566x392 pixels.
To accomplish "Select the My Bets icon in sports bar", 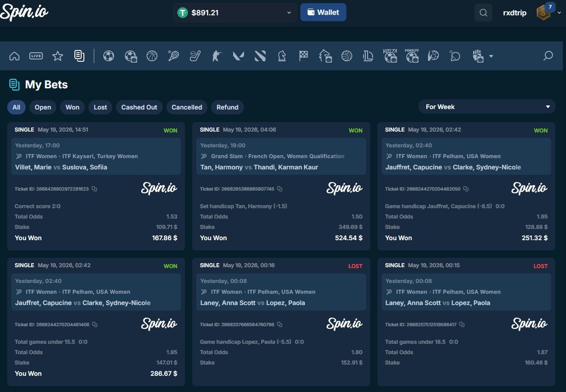I will point(79,56).
